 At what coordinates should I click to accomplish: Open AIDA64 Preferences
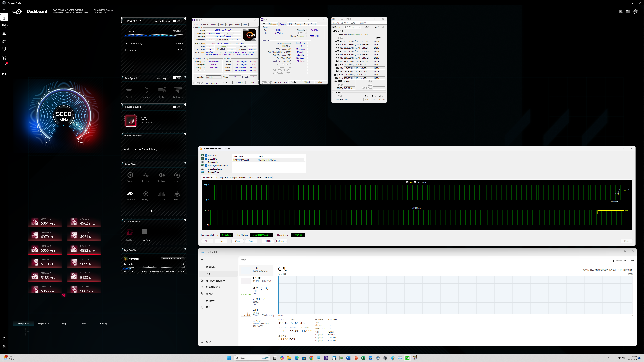pyautogui.click(x=281, y=241)
